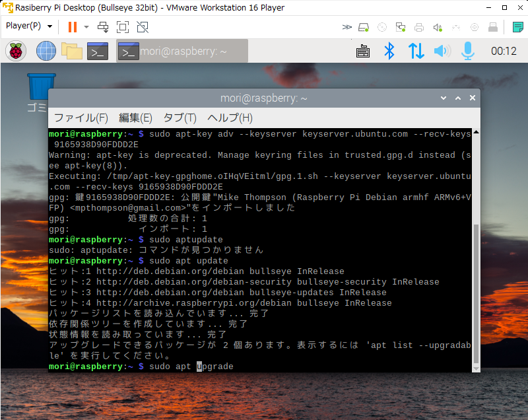
Task: Open the file manager folder icon
Action: click(x=72, y=52)
